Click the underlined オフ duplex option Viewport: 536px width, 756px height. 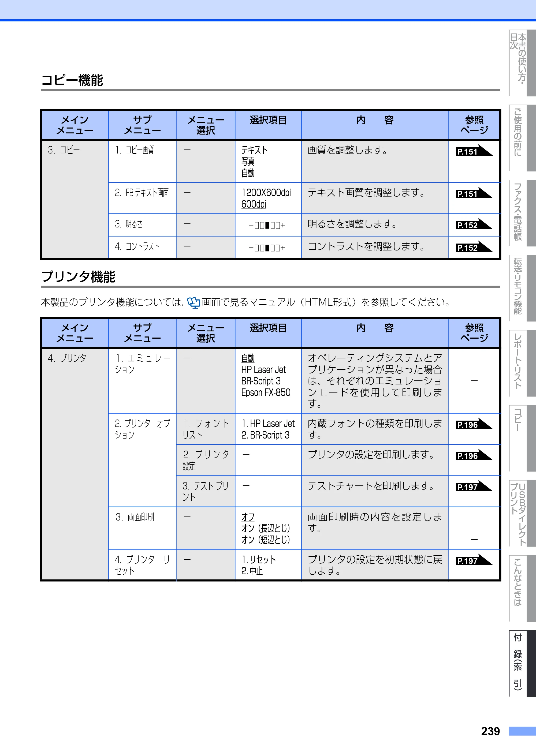[248, 517]
